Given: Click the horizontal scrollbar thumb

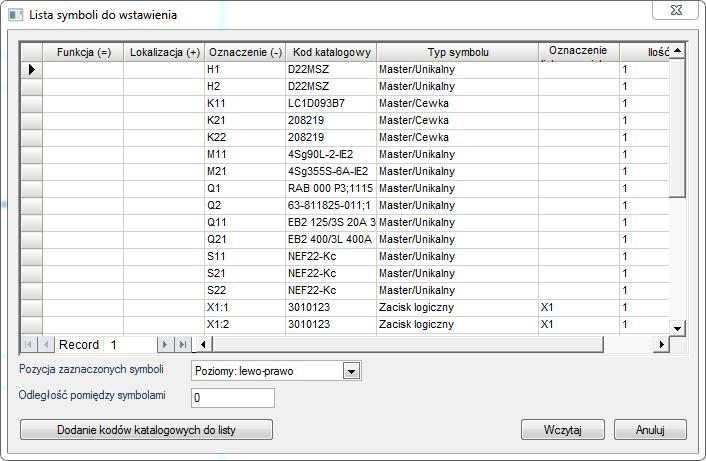Looking at the screenshot, I should (x=408, y=345).
